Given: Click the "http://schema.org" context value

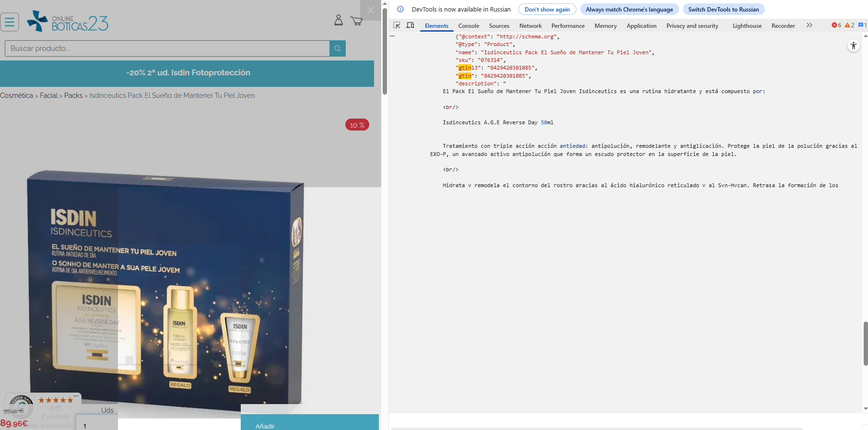Looking at the screenshot, I should 526,36.
